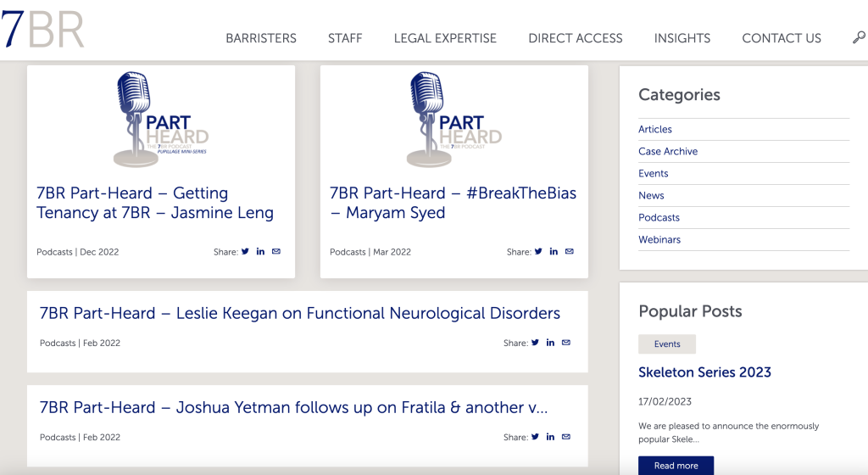Share Maryam Syed podcast via email icon
Image resolution: width=868 pixels, height=475 pixels.
click(x=570, y=251)
